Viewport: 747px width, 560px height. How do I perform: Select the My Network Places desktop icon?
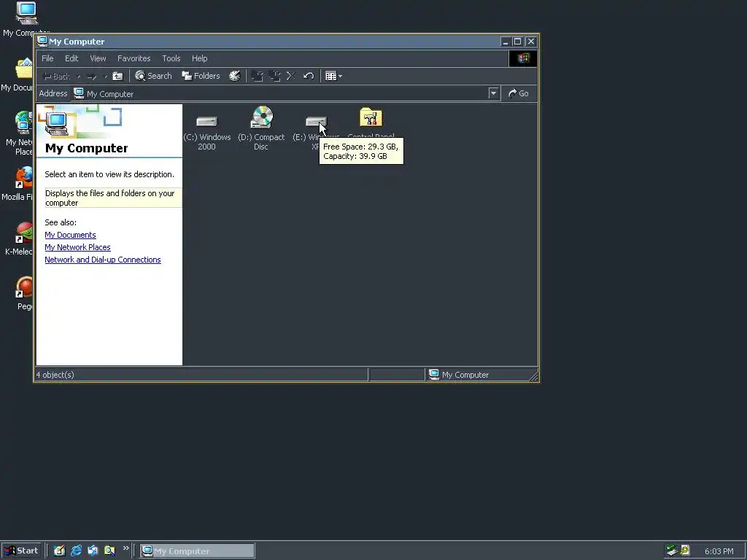tap(19, 133)
